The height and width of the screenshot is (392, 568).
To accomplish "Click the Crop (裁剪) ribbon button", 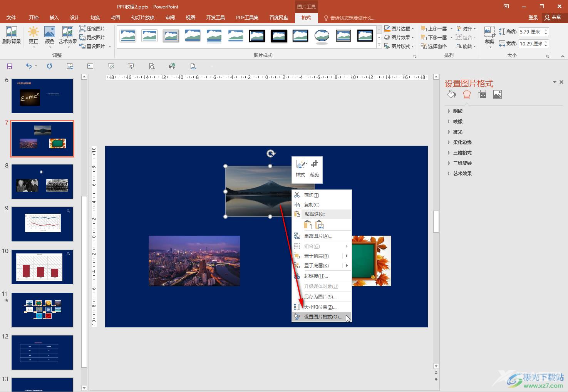I will pos(490,37).
